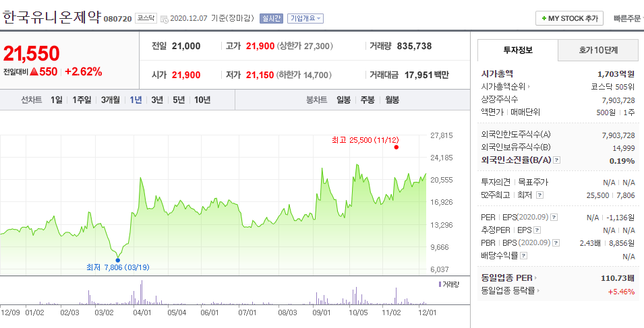The image size is (644, 328).
Task: Open help icon beside PBR BPS(2020.09)
Action: pos(556,242)
